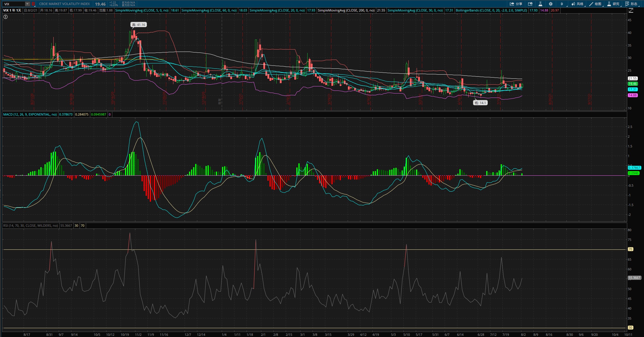Click the red symbol link icon beside VIX
Screen dimensions: 644x337
pyautogui.click(x=33, y=4)
